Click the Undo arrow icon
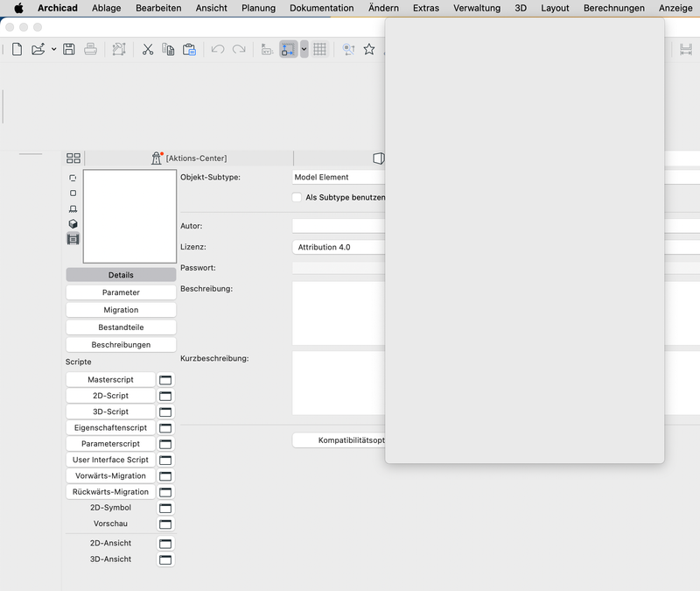The width and height of the screenshot is (700, 591). [217, 49]
